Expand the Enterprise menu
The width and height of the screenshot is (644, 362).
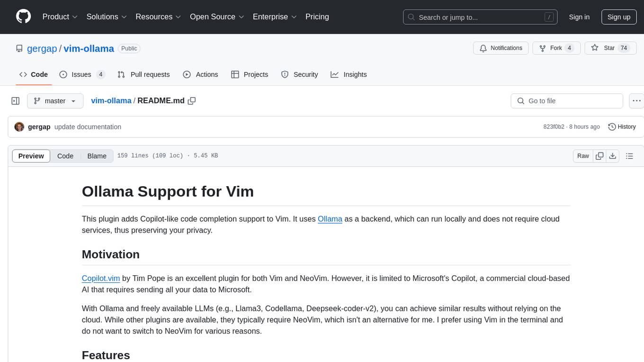click(x=275, y=17)
